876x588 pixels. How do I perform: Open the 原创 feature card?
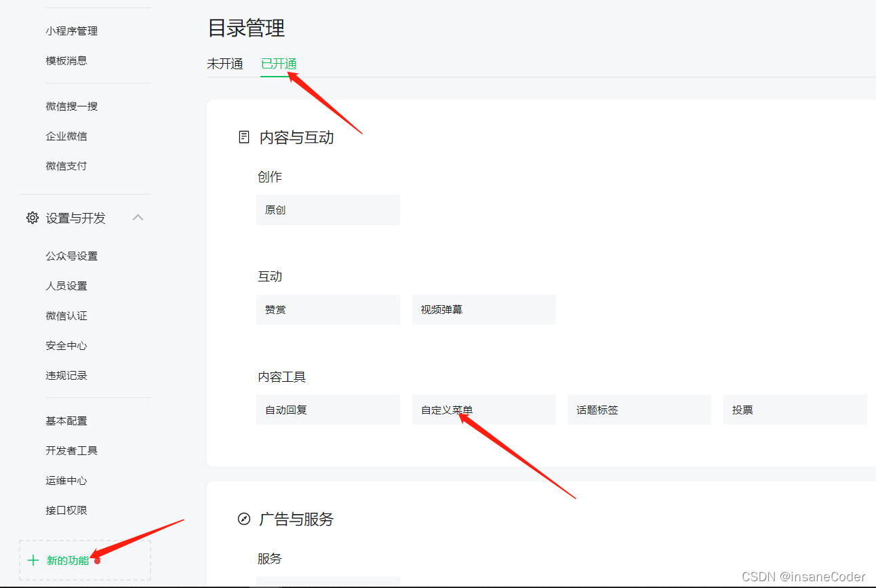click(x=327, y=210)
